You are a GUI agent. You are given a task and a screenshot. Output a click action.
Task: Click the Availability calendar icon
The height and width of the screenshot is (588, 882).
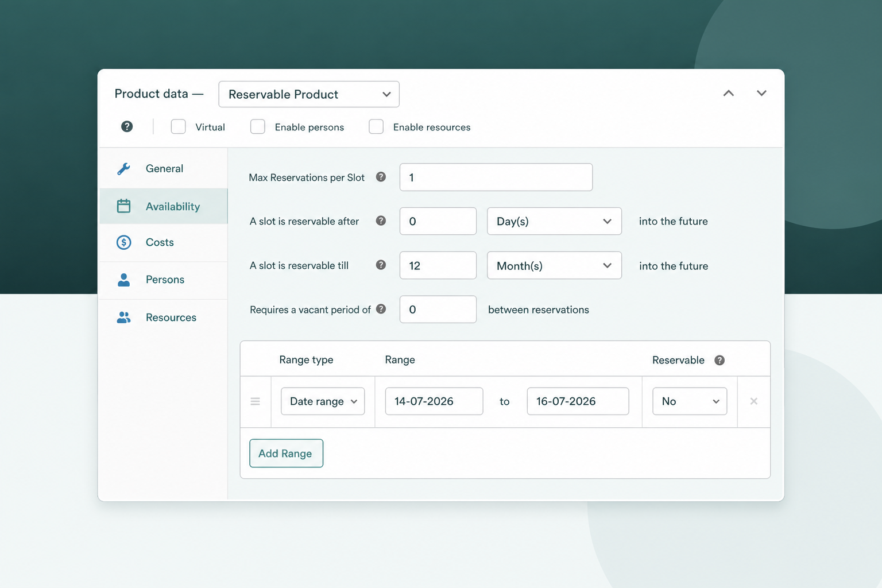123,206
